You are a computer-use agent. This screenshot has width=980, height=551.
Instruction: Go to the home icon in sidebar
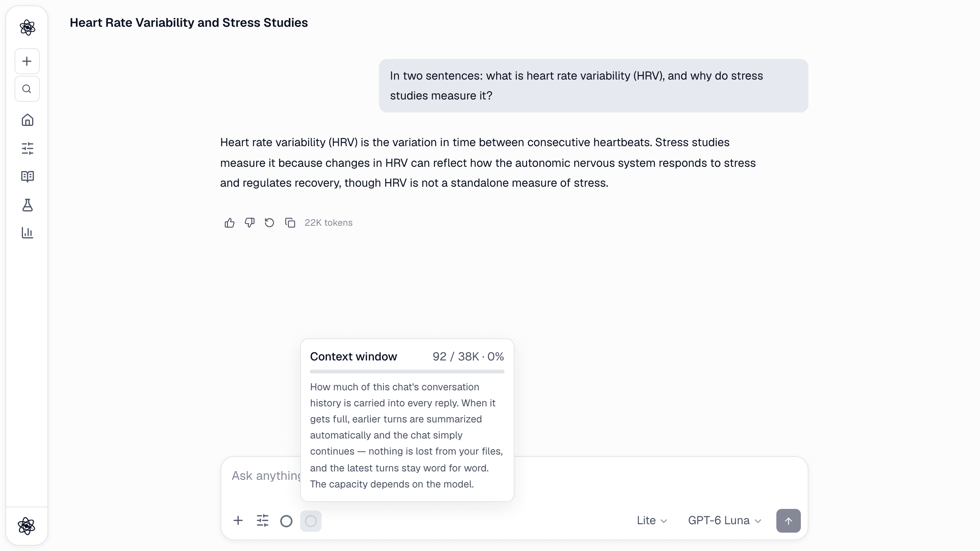(27, 120)
